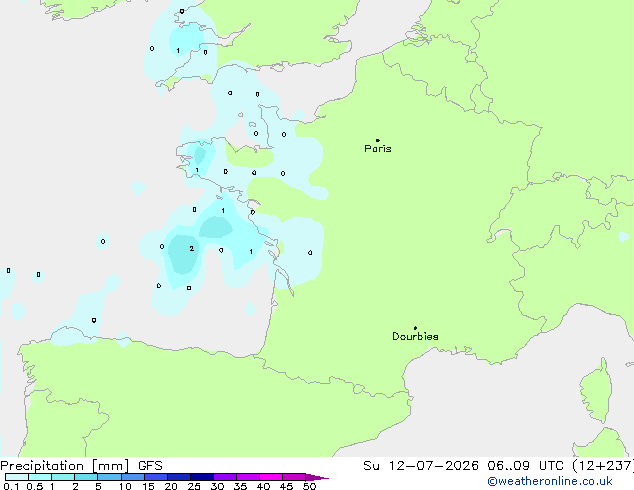Select the black dot marker above Paris

click(378, 140)
